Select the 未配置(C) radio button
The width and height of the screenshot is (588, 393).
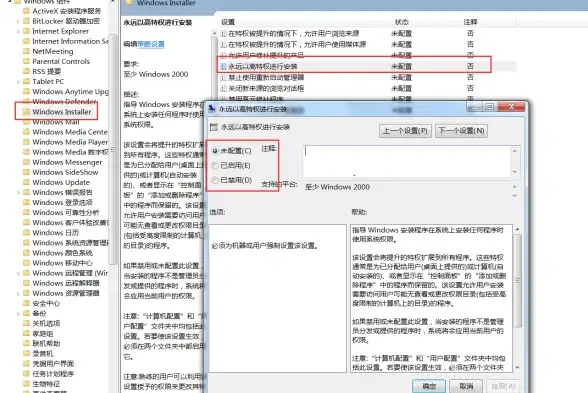pyautogui.click(x=215, y=151)
